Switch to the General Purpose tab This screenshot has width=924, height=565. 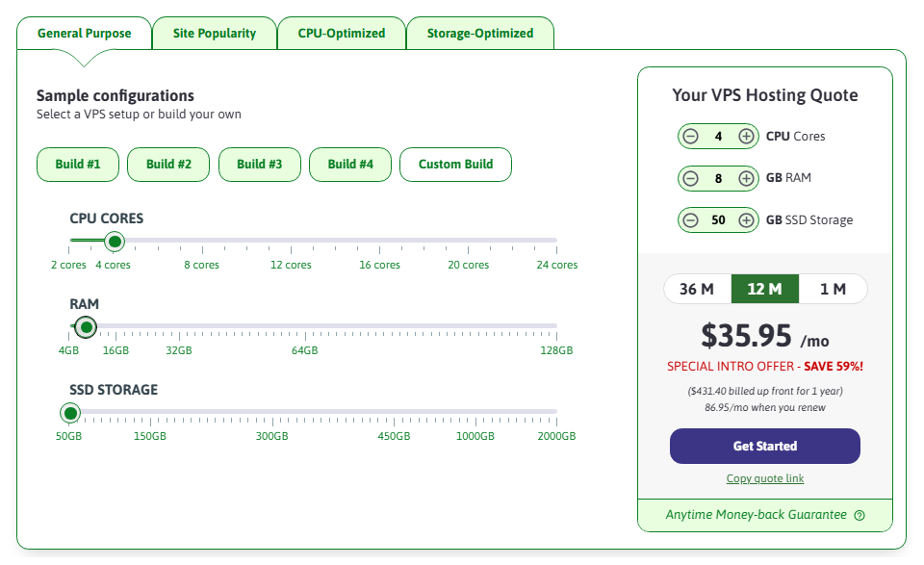click(x=84, y=32)
